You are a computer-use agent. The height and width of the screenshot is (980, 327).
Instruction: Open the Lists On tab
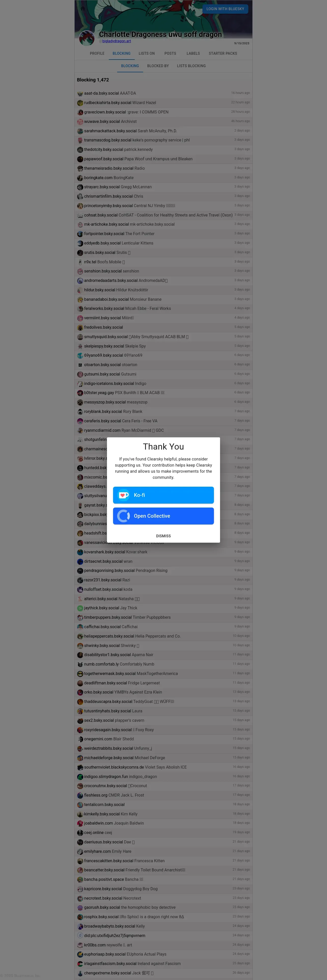(146, 53)
